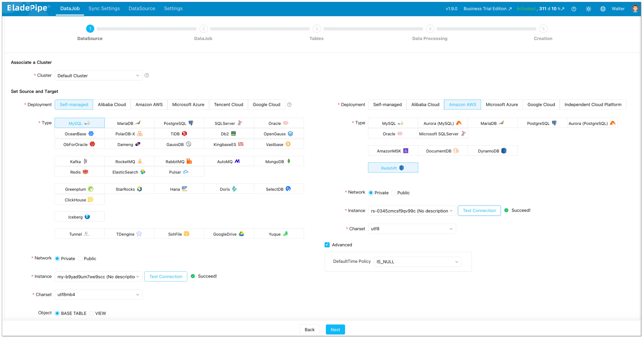Open the Cluster dropdown

tap(98, 75)
